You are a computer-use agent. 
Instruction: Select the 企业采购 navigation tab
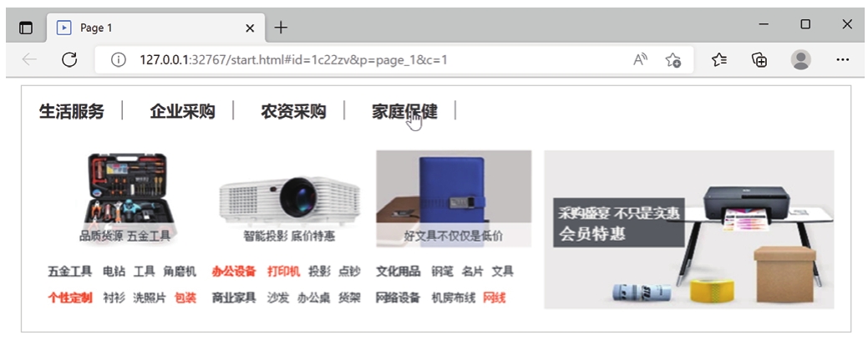182,111
